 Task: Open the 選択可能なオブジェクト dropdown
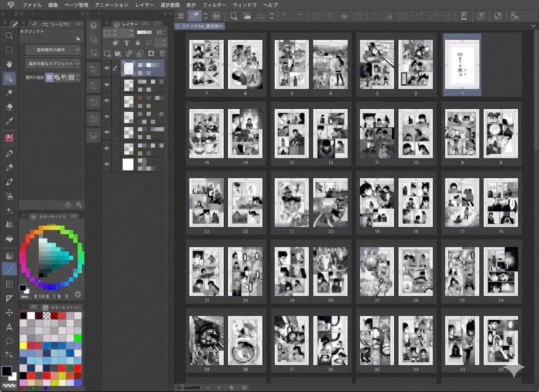(x=53, y=64)
